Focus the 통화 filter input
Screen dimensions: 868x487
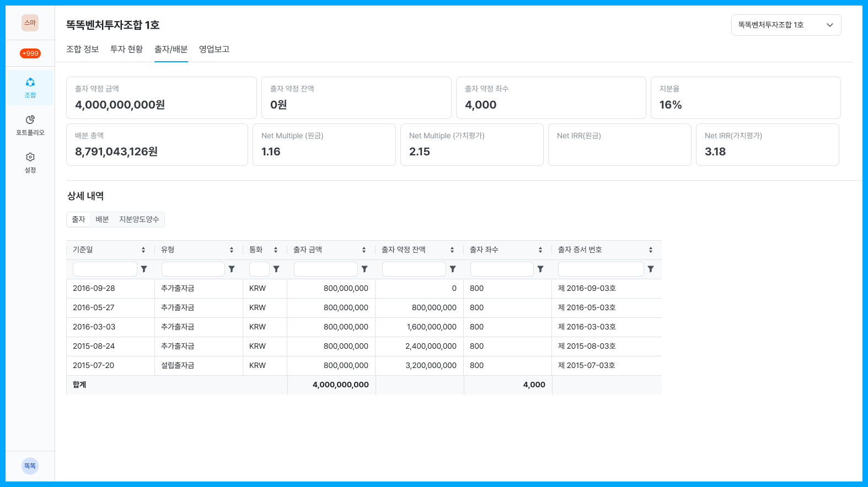[x=259, y=269]
